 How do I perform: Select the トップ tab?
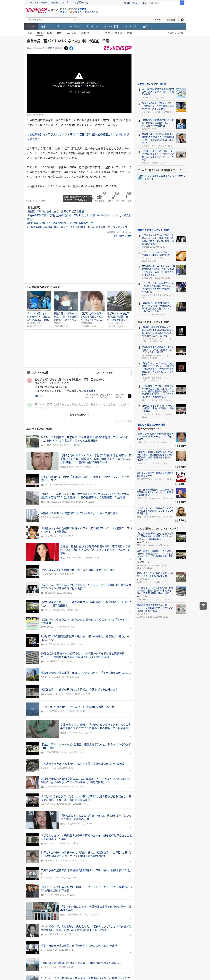click(x=31, y=27)
